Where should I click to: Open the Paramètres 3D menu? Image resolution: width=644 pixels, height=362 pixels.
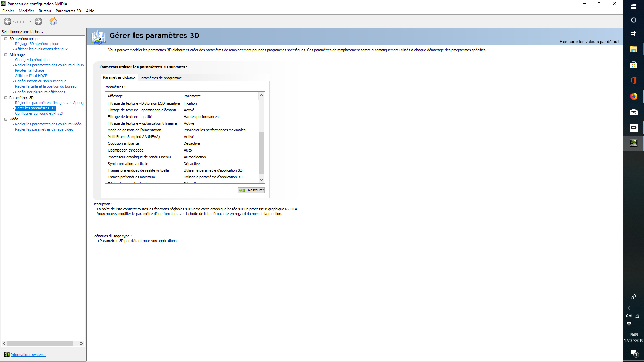coord(68,11)
